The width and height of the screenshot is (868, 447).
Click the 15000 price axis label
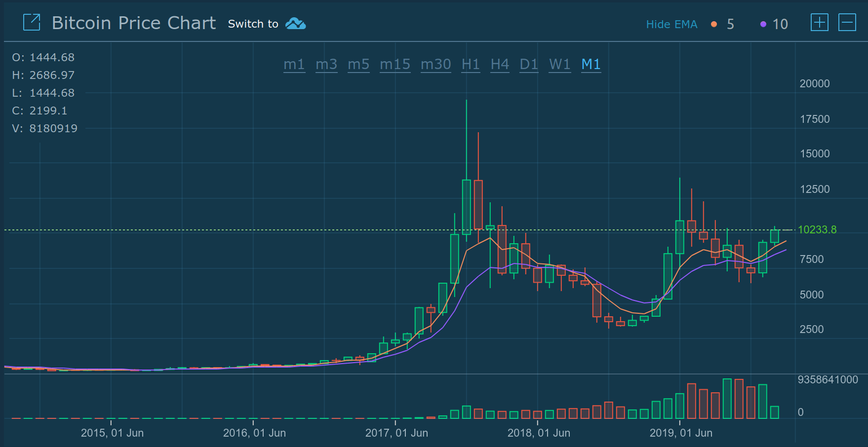pos(815,153)
